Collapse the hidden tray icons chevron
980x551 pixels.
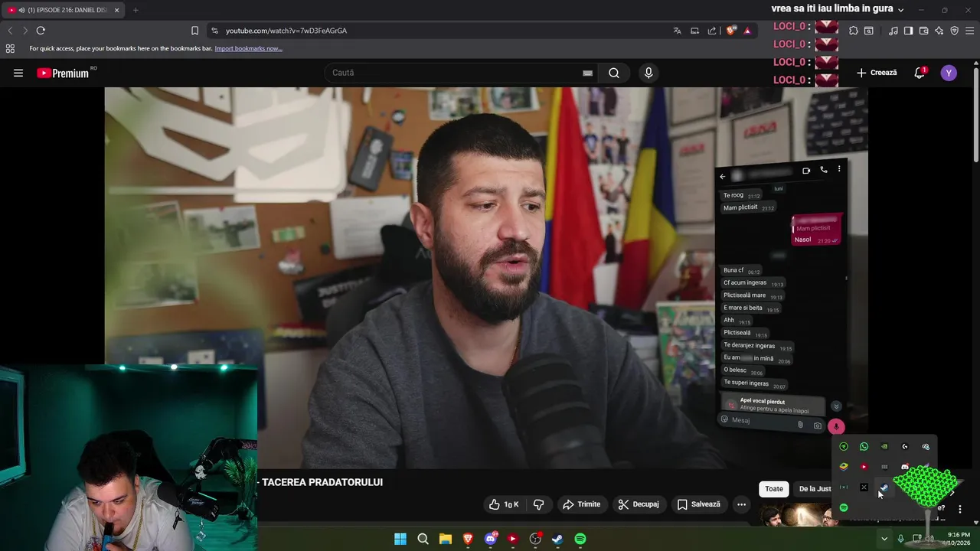point(884,539)
